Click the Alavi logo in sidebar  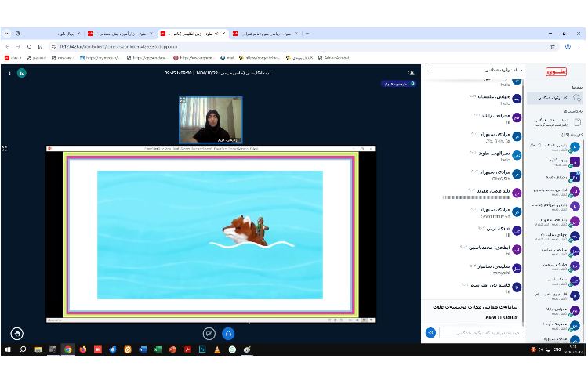pyautogui.click(x=556, y=72)
